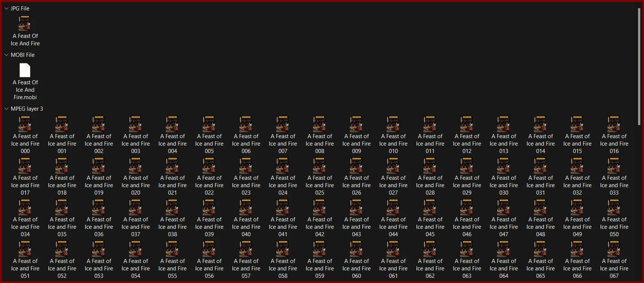
Task: Collapse the JPG File group
Action: point(6,8)
